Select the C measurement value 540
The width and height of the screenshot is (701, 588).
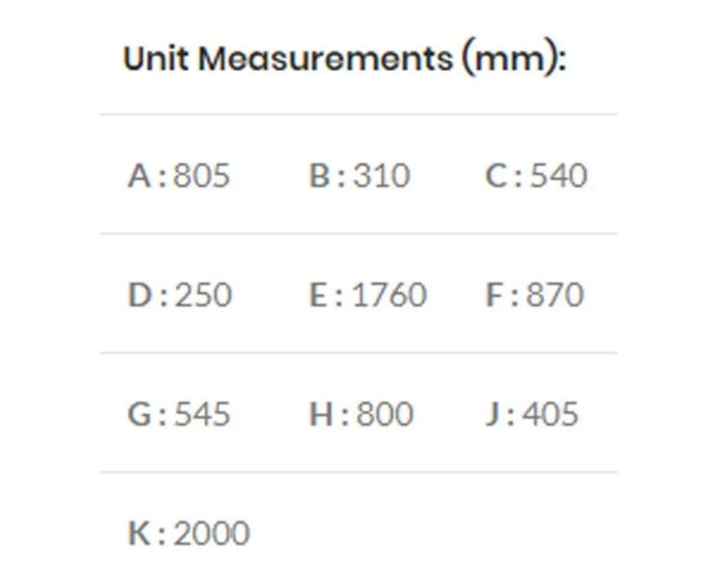tap(559, 175)
